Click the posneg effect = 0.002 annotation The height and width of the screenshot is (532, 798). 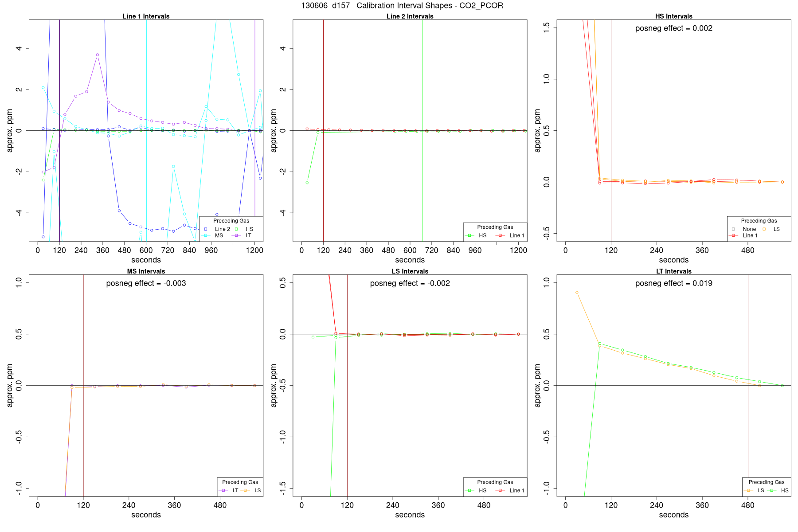click(x=673, y=28)
